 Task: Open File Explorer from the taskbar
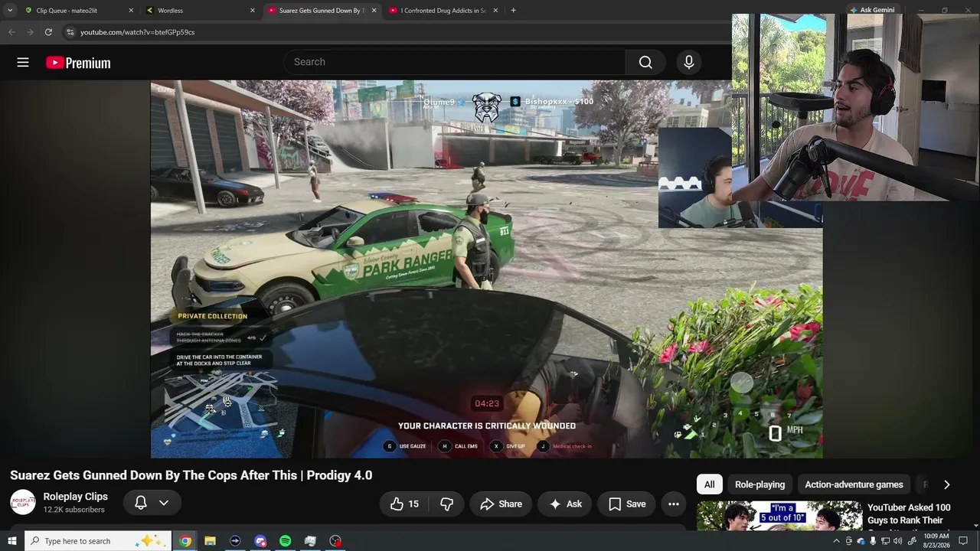click(x=210, y=541)
